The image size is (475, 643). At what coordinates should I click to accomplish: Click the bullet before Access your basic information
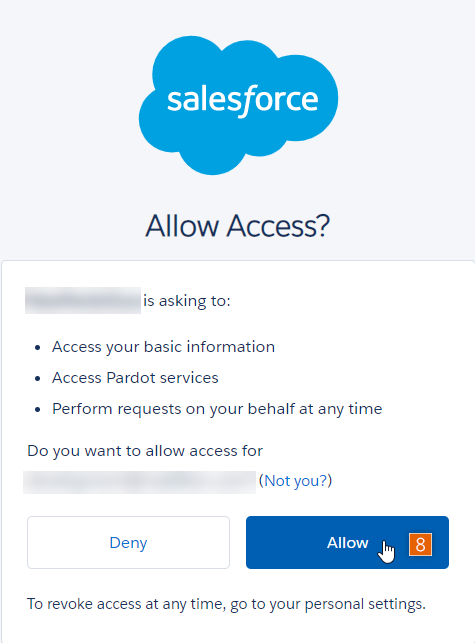[x=38, y=348]
